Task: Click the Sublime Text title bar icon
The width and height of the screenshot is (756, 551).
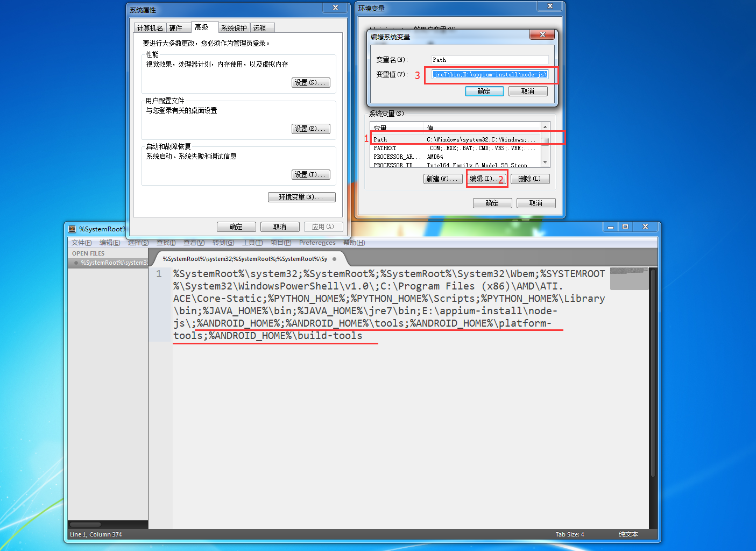Action: pyautogui.click(x=72, y=229)
